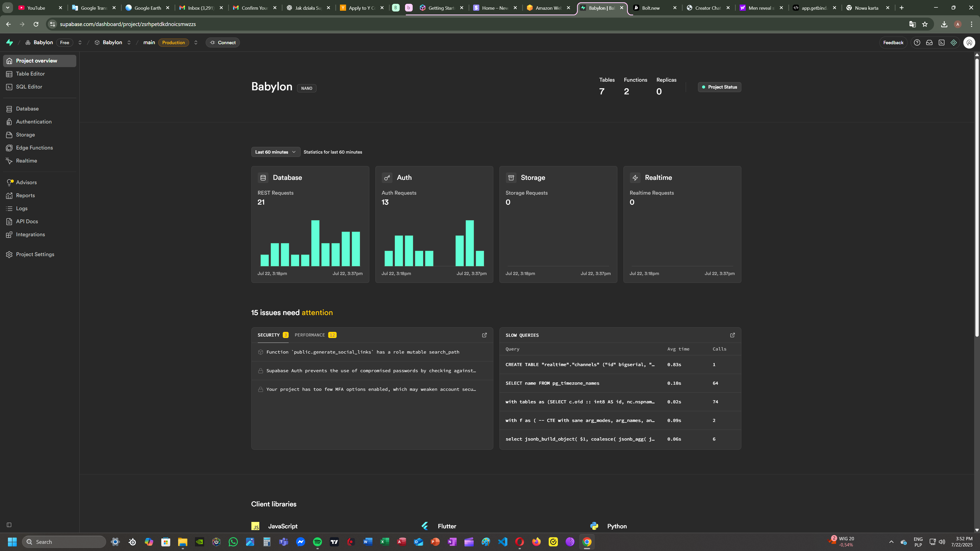Click the Feedback button
The width and height of the screenshot is (980, 551).
pos(893,43)
